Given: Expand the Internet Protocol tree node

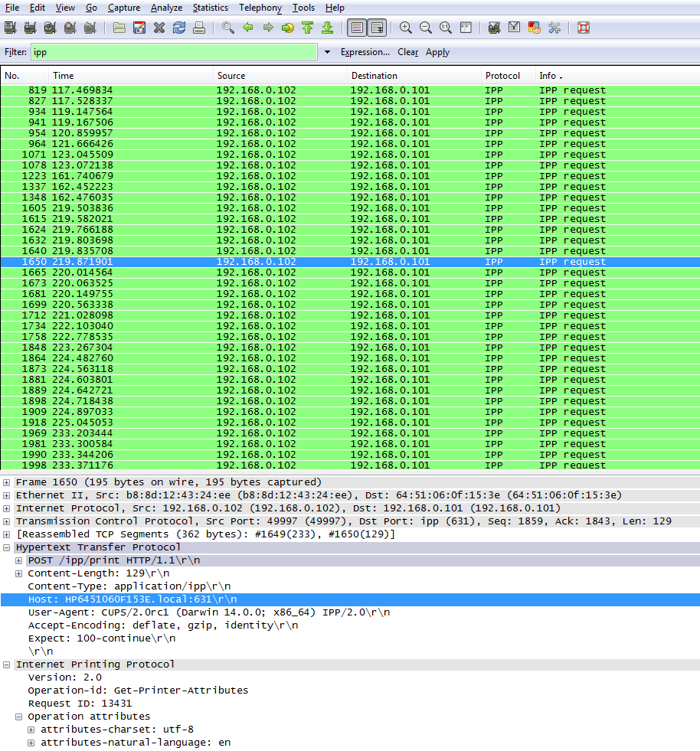Looking at the screenshot, I should pos(6,508).
